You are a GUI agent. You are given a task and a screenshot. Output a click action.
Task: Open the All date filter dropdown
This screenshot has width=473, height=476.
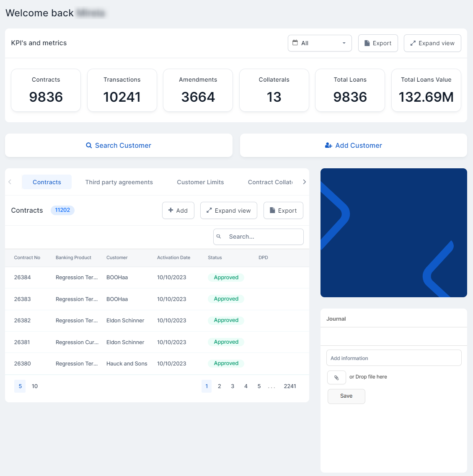click(x=320, y=43)
